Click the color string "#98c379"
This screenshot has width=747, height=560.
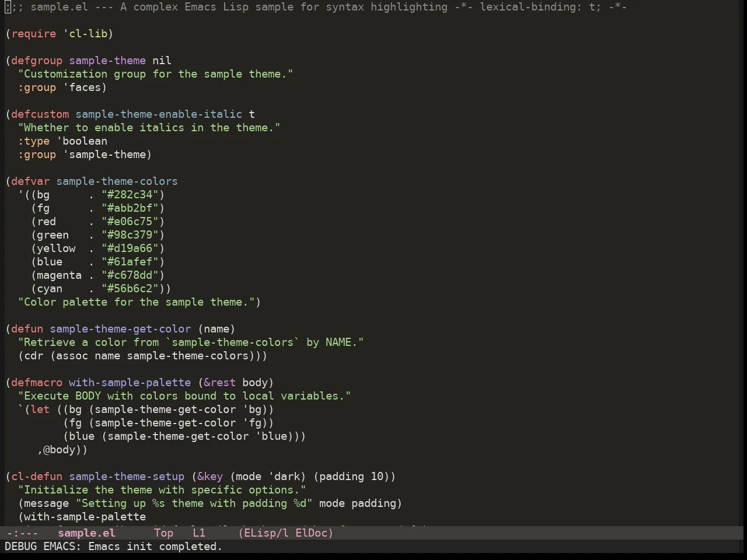(x=130, y=235)
